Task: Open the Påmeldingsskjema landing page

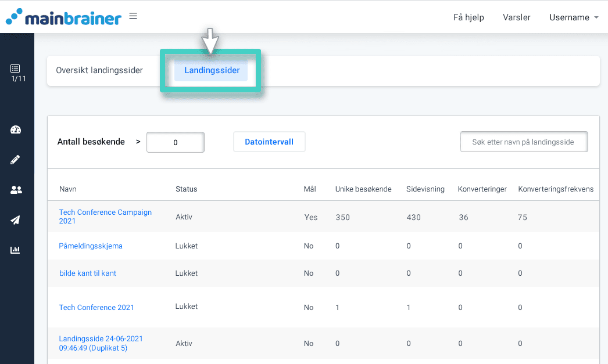Action: pos(90,246)
